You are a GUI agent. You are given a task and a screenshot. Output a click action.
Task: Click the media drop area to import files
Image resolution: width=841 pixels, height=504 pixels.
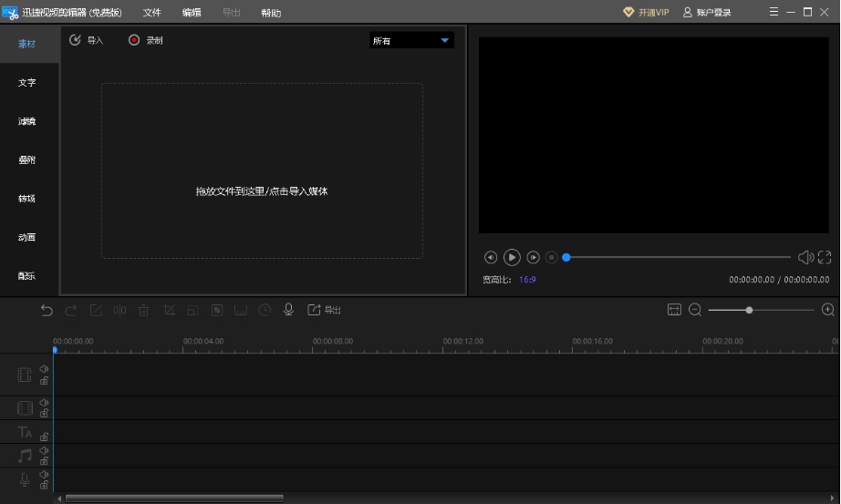coord(262,170)
